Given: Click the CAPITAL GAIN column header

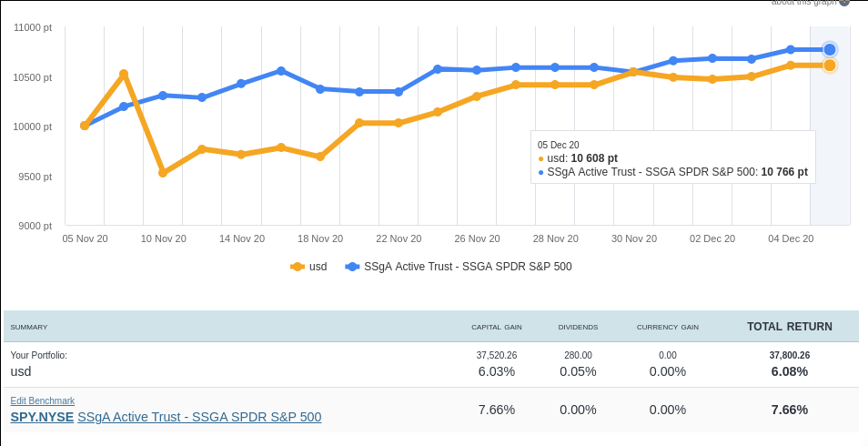Looking at the screenshot, I should point(496,327).
